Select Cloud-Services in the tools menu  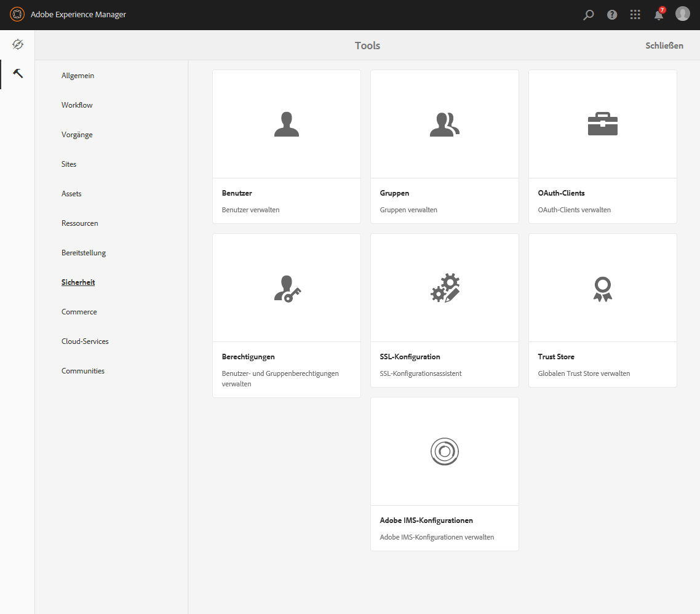(x=85, y=341)
